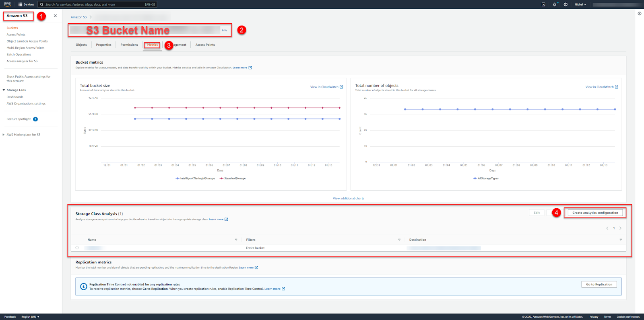Sort by the Filters column arrow

pos(399,240)
